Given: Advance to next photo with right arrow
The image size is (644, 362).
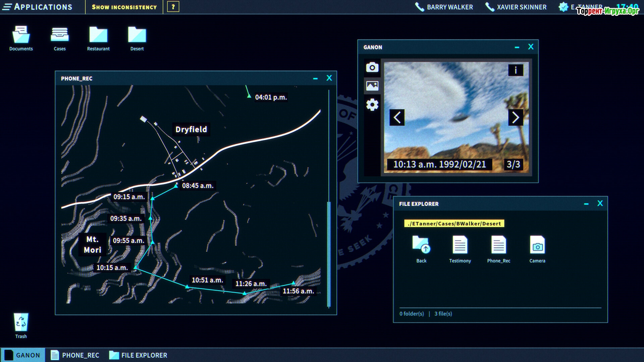Looking at the screenshot, I should point(516,118).
